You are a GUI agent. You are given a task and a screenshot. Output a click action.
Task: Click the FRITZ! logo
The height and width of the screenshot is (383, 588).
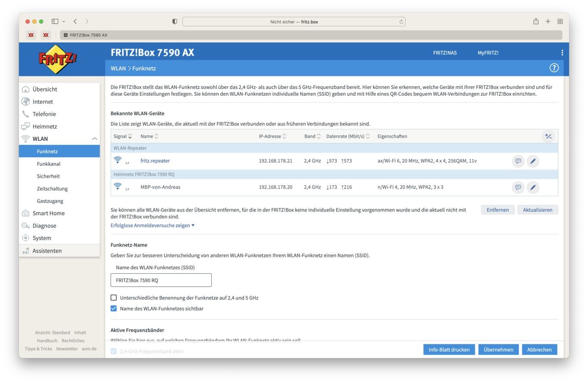click(58, 59)
